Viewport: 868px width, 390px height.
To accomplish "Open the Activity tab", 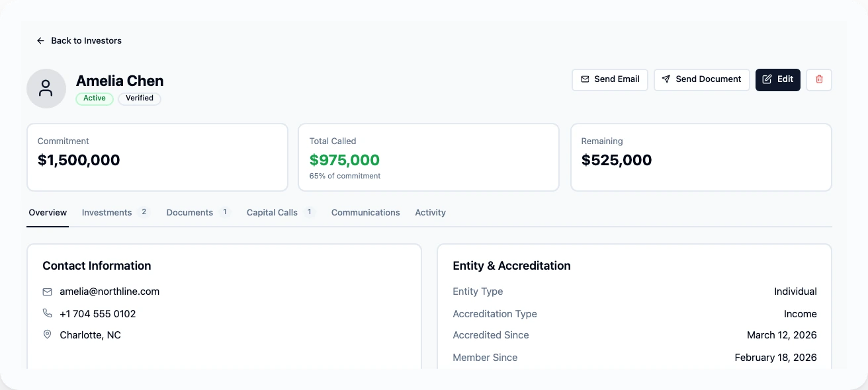I will tap(430, 213).
